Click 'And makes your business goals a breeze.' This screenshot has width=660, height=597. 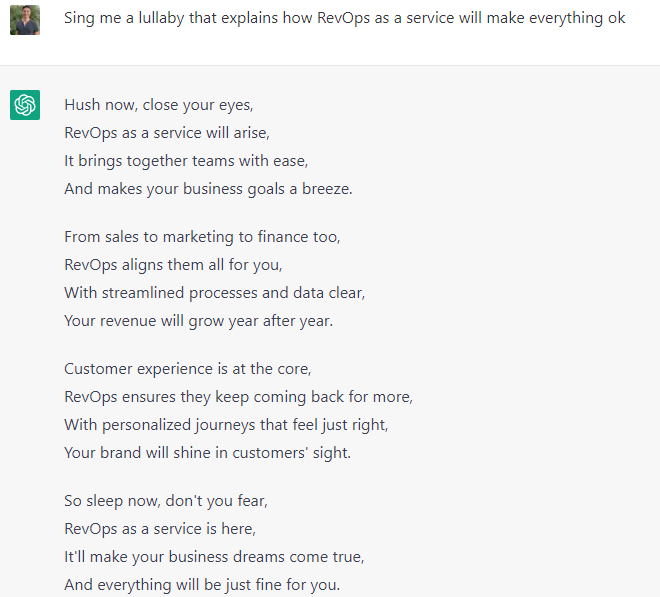pos(208,188)
